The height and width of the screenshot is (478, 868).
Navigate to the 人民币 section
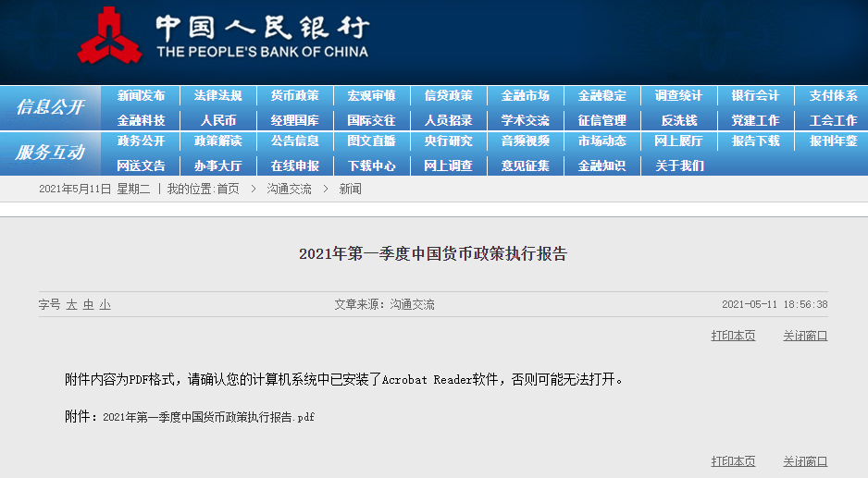click(x=217, y=120)
